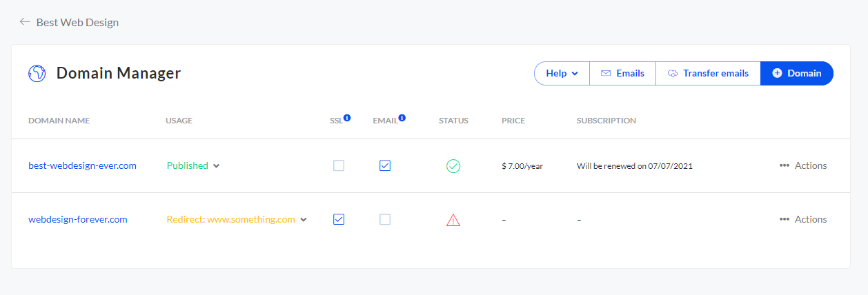Click three-dots Actions icon for best-webdesign-ever.com
The height and width of the screenshot is (295, 868).
(785, 165)
